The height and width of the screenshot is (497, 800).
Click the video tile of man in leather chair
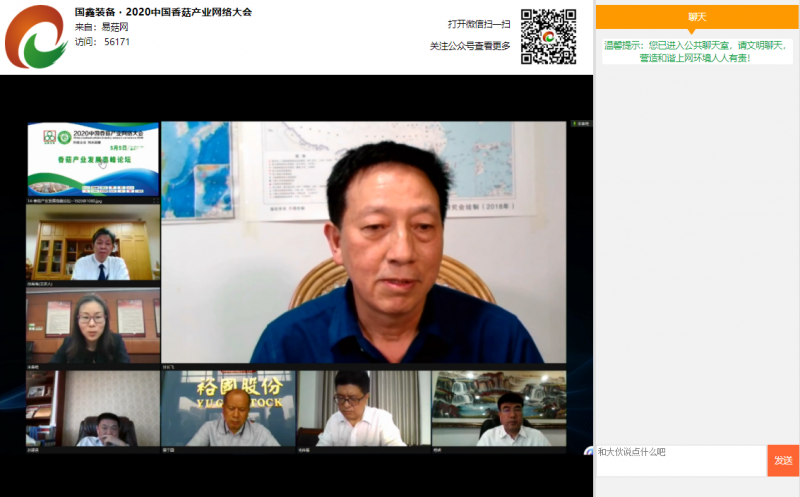pos(93,408)
